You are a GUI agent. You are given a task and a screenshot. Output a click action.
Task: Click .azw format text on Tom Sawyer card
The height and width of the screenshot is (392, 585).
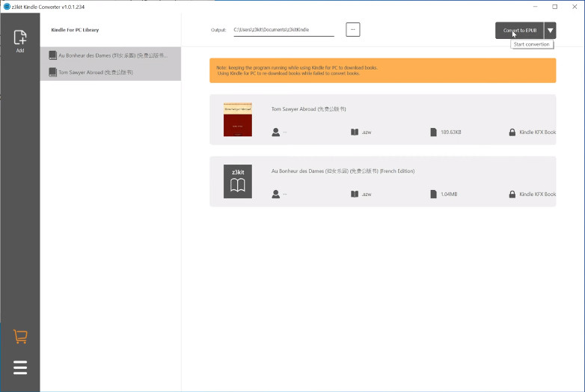click(367, 132)
